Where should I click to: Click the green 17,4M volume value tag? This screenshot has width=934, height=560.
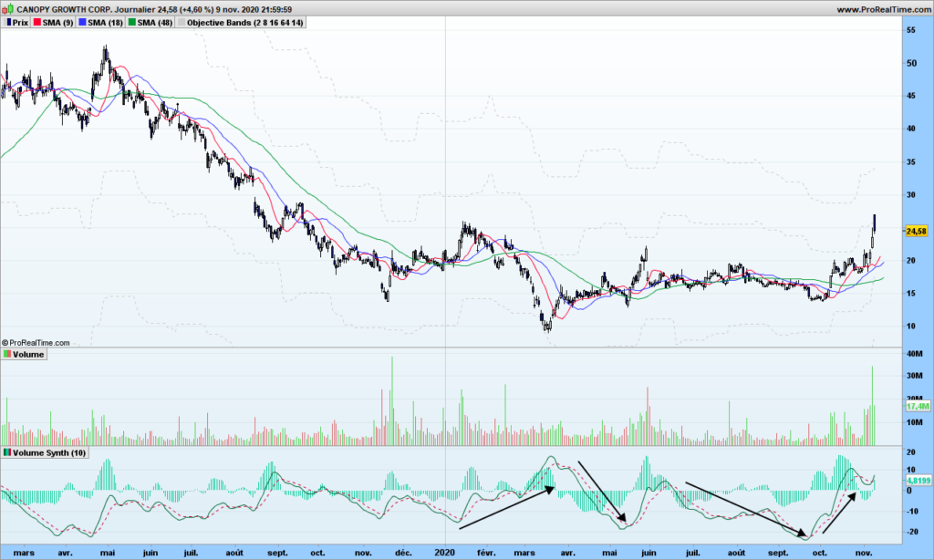[x=918, y=406]
